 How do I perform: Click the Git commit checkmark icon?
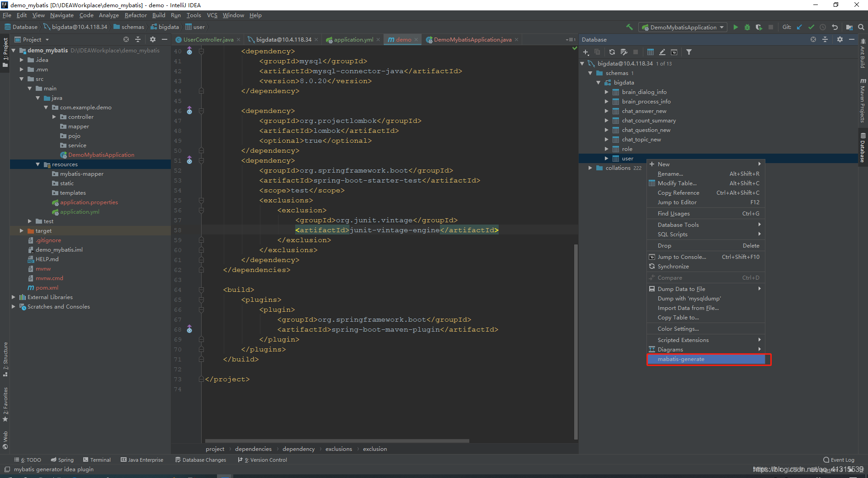pyautogui.click(x=811, y=27)
